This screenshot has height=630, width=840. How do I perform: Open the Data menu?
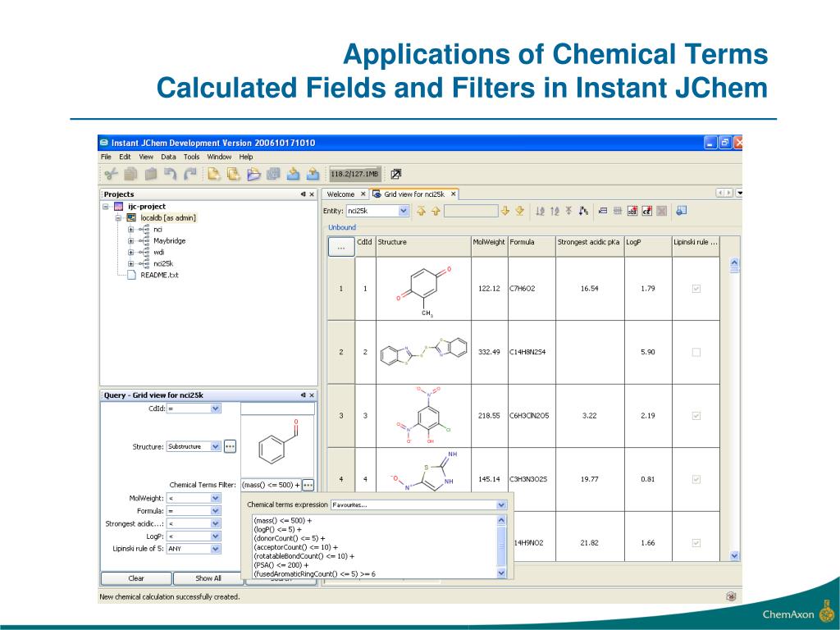[168, 157]
